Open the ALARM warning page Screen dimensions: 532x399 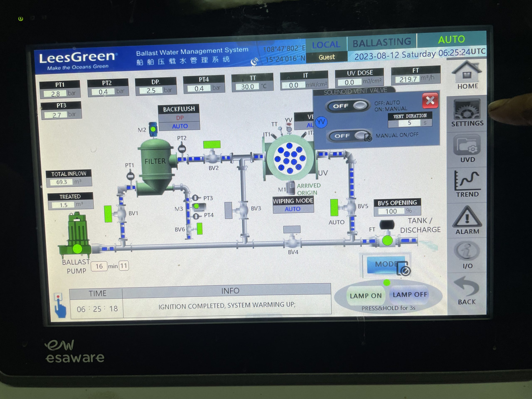coord(467,220)
